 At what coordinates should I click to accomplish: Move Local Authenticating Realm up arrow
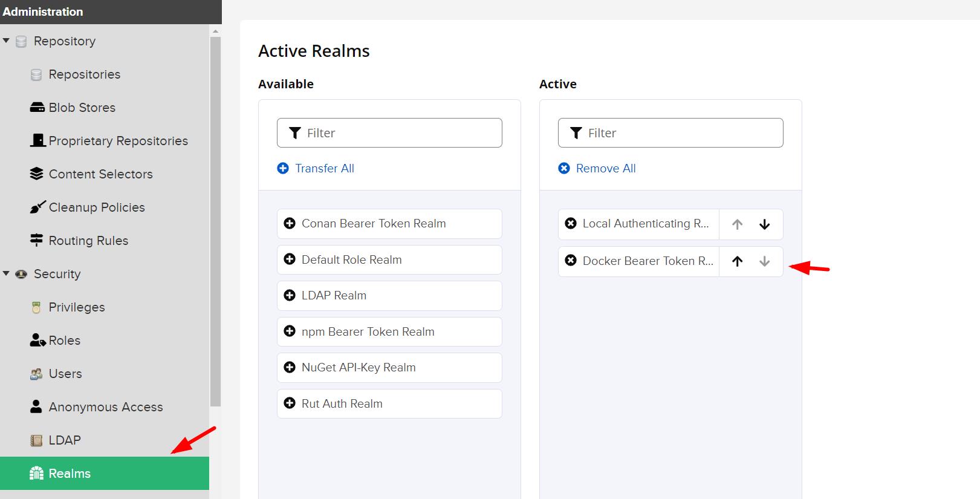(x=737, y=224)
